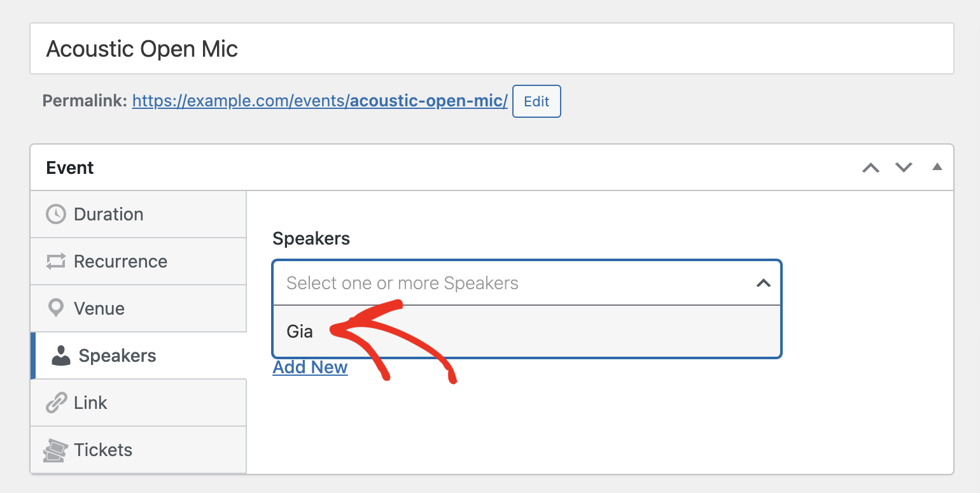Click the person icon beside Speakers
The image size is (980, 493).
click(61, 355)
